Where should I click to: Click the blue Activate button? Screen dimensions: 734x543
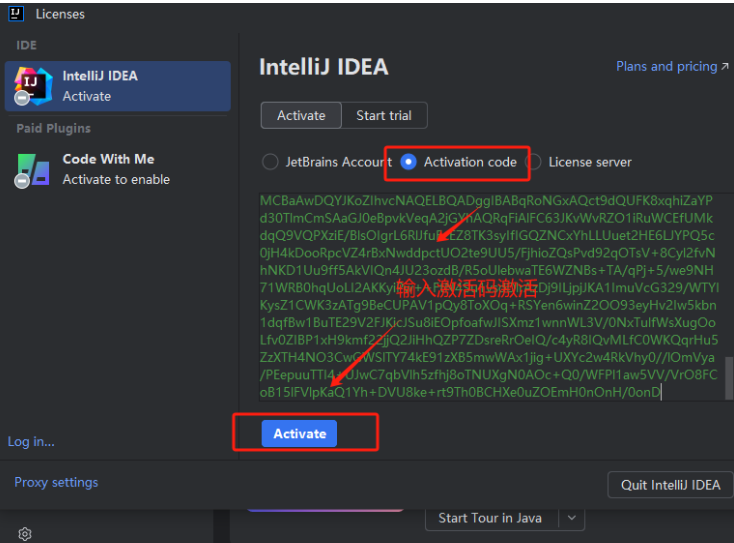pyautogui.click(x=299, y=433)
